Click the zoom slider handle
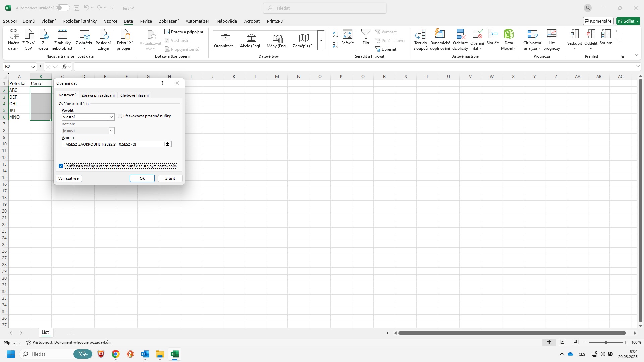This screenshot has height=362, width=644. (606, 342)
